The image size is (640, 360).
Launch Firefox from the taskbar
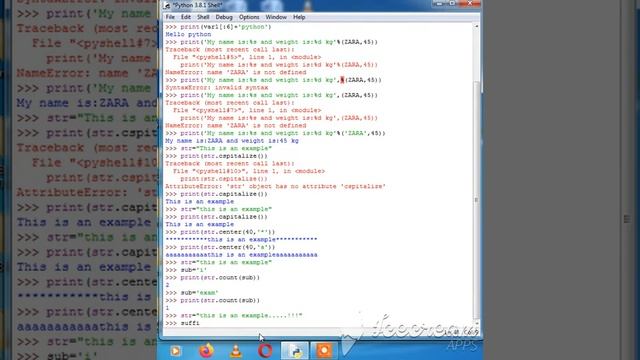tap(206, 351)
